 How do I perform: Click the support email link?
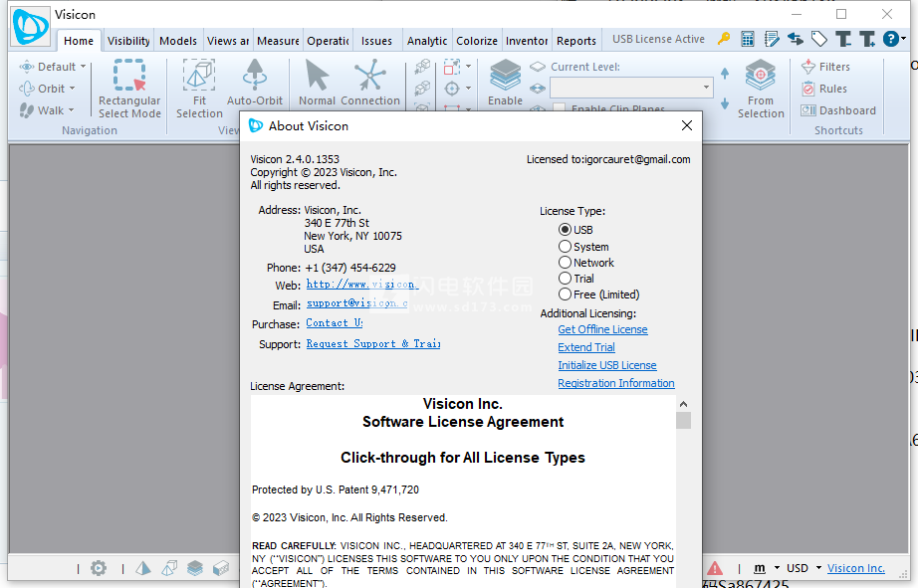pyautogui.click(x=357, y=303)
